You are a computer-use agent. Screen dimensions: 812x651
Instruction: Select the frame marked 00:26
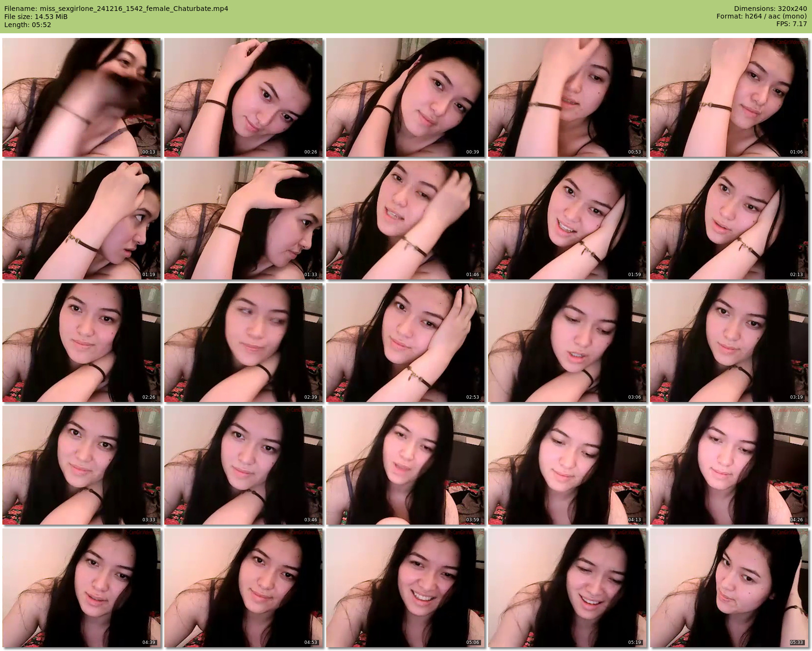pyautogui.click(x=244, y=97)
